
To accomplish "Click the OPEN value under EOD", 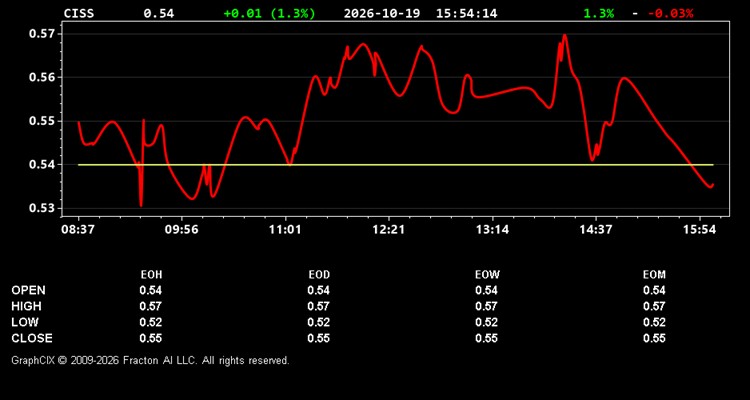I will [319, 290].
